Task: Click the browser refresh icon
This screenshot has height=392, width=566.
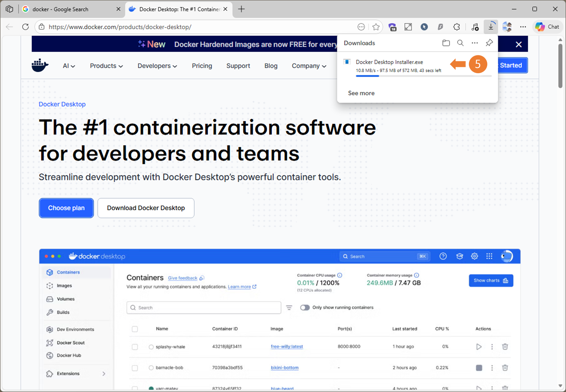Action: [25, 27]
